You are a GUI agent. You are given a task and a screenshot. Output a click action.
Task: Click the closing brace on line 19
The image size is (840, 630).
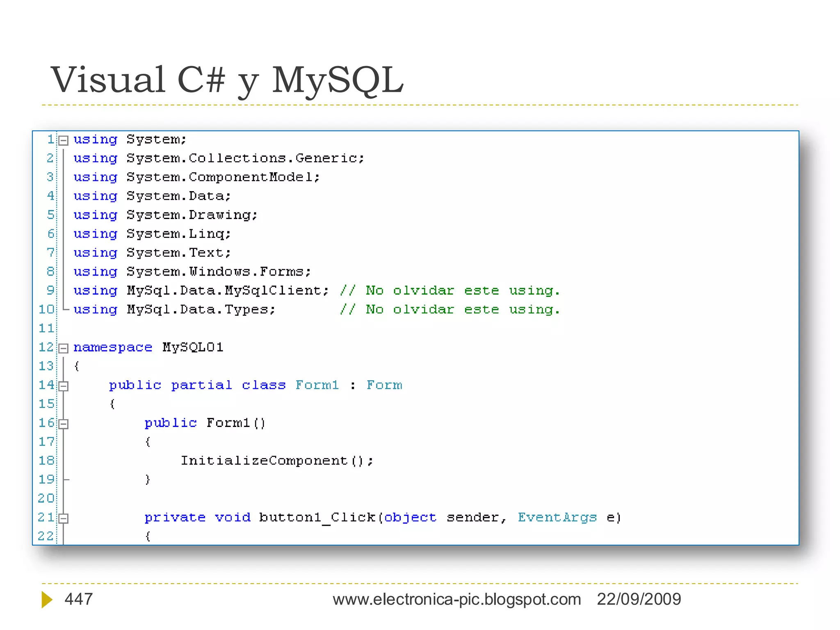click(148, 480)
